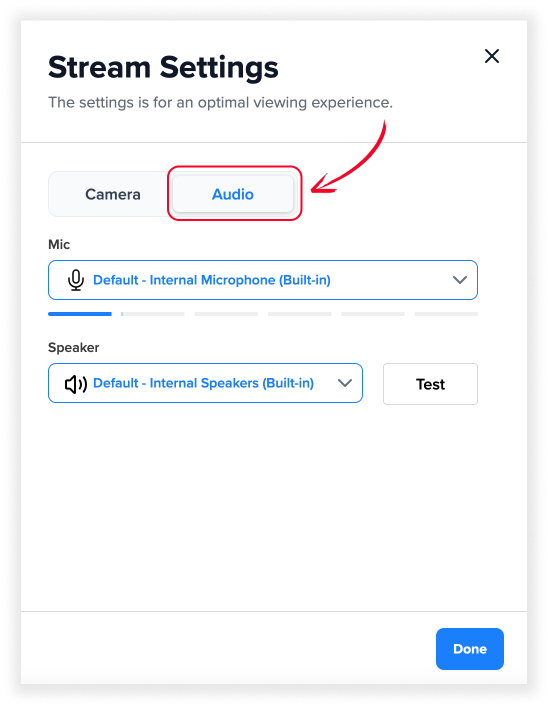550x708 pixels.
Task: Click the third mic level meter segment
Action: click(x=226, y=314)
